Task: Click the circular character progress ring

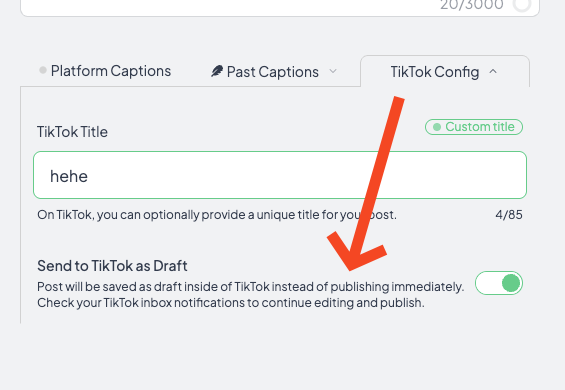Action: pos(522,4)
